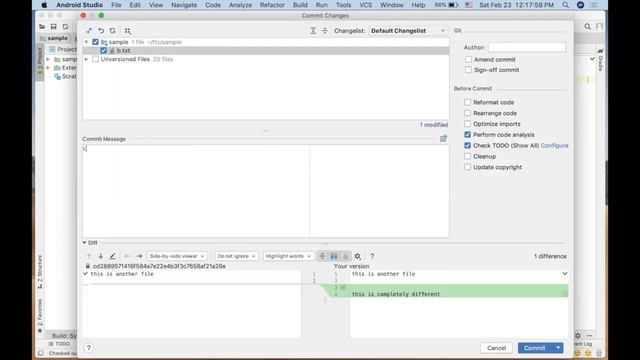Open the Build menu
Viewport: 640px width, 360px height.
point(300,5)
